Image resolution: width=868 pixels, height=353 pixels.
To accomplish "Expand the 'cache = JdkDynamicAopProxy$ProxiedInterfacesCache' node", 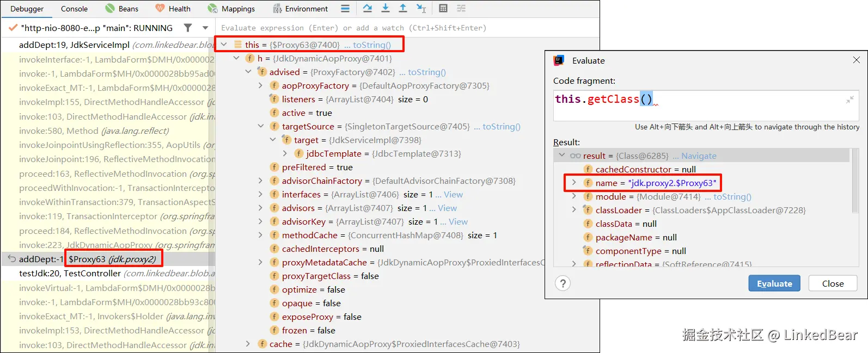I will pos(248,344).
